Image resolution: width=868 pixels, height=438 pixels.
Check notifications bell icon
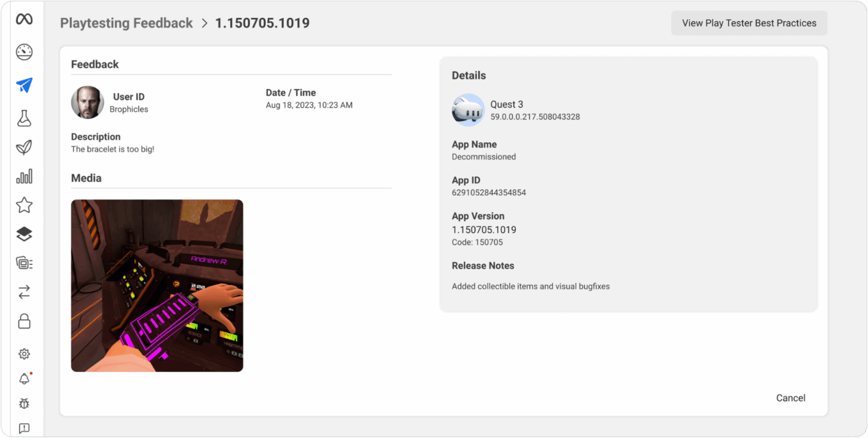pos(24,379)
